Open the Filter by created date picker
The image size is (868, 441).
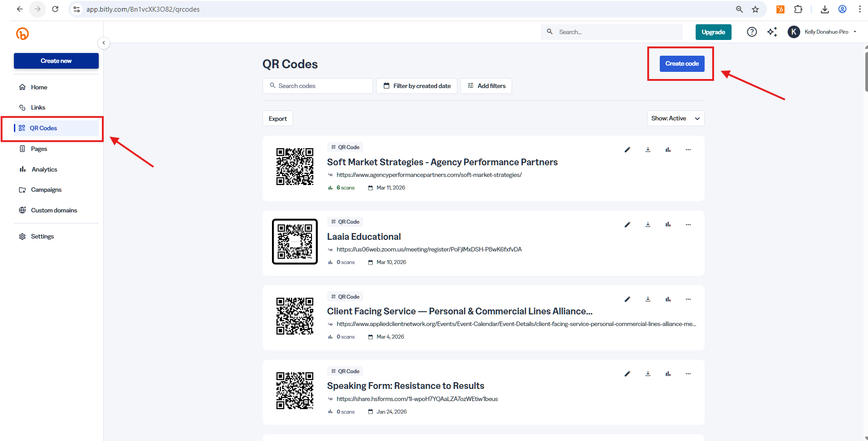(x=416, y=86)
